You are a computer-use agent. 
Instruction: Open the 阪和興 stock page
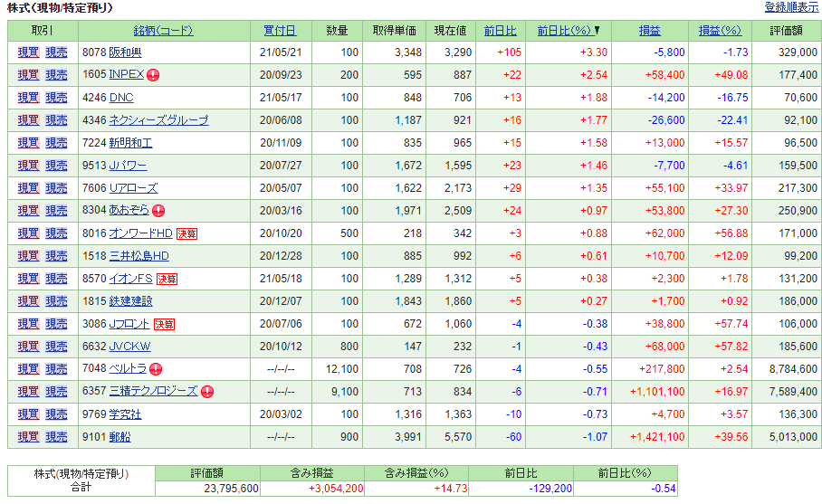coord(125,52)
